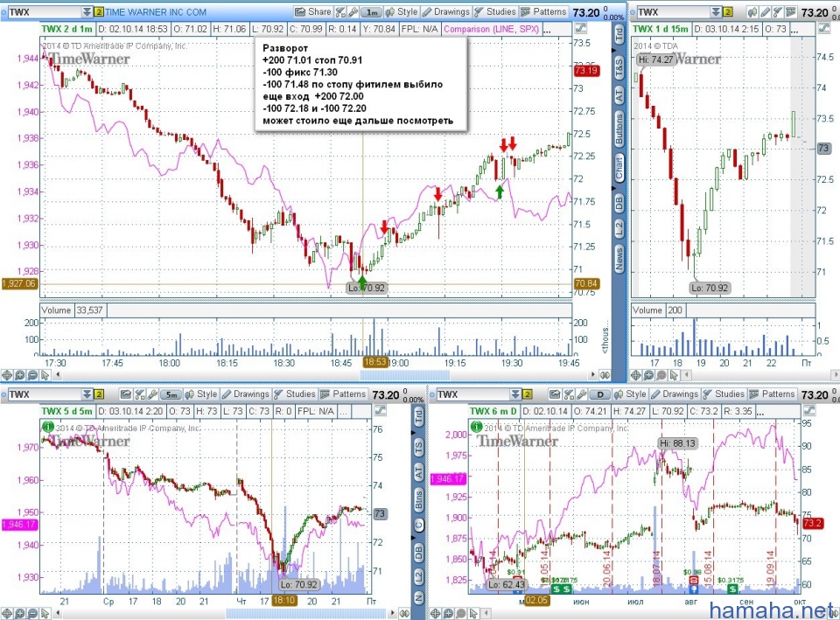
Task: Open Studies menu in the 1m chart
Action: (x=495, y=11)
